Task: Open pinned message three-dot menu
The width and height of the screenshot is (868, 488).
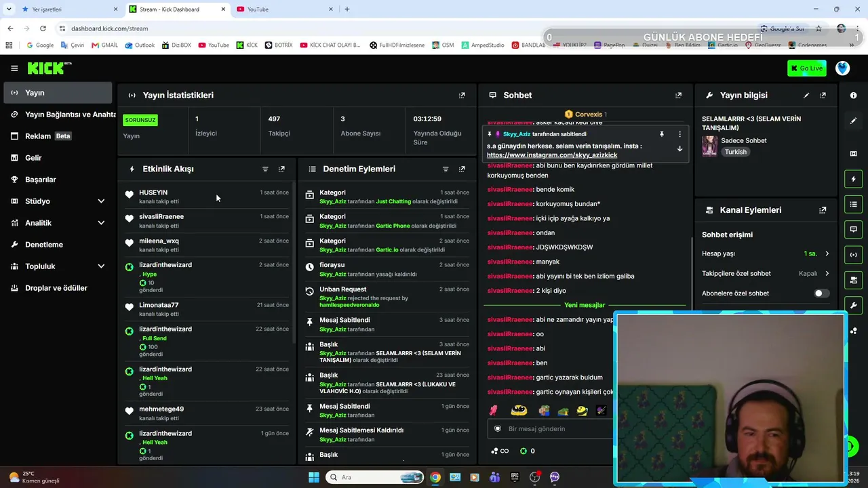Action: coord(679,134)
